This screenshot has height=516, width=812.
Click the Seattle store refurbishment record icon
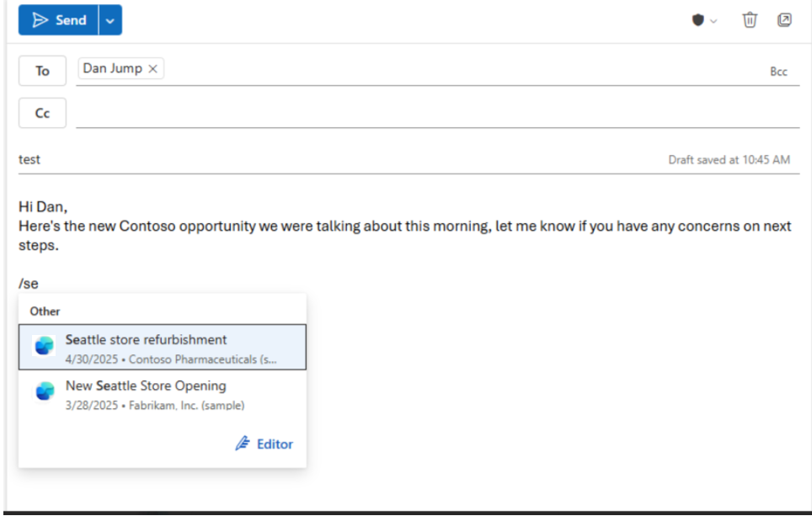pyautogui.click(x=43, y=345)
